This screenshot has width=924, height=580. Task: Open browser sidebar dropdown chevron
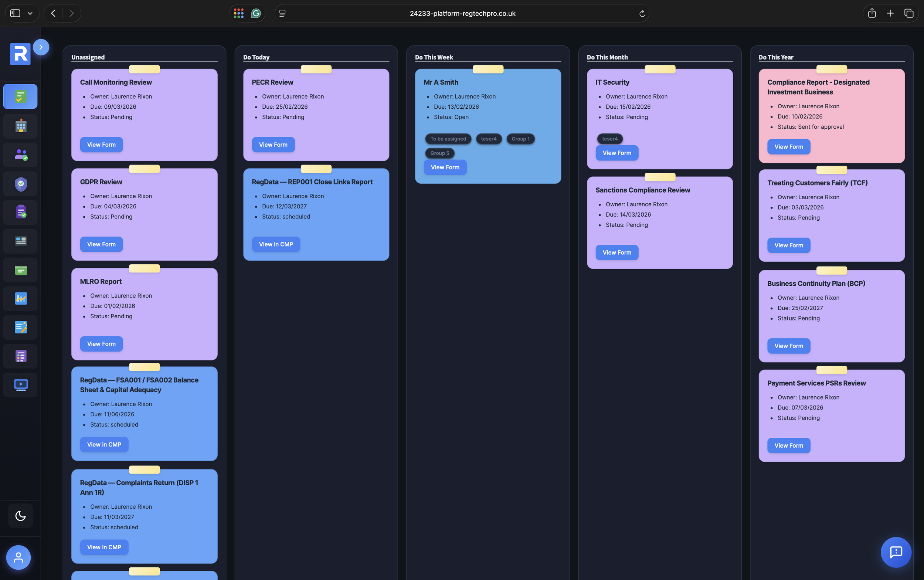[x=30, y=13]
